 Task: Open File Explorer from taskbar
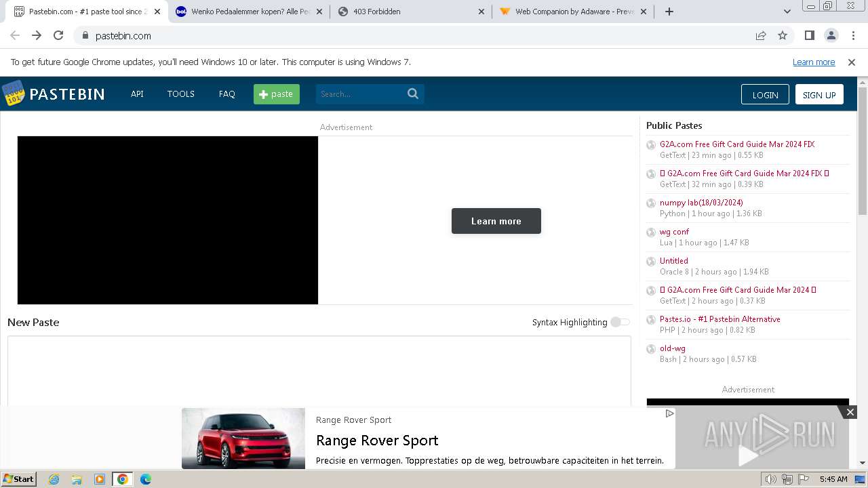point(77,479)
